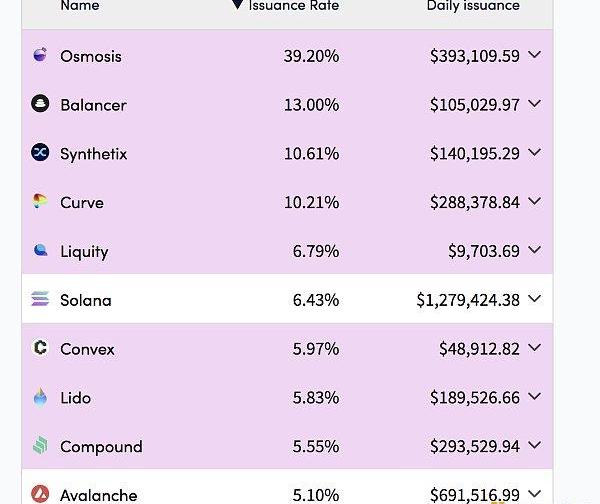Sort by Issuance Rate column header

click(x=293, y=5)
